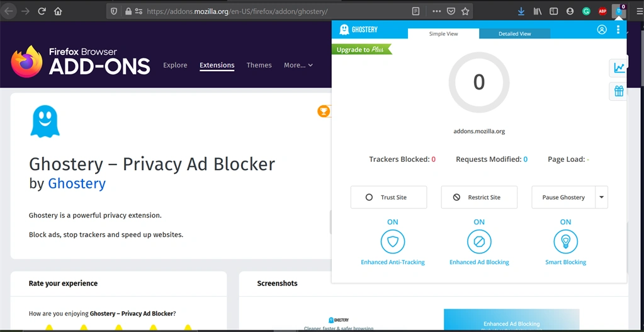Click the Adblock Plus ABP icon

(602, 11)
